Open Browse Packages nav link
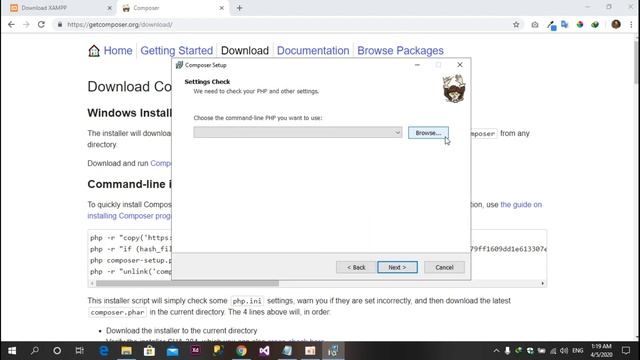Viewport: 640px width, 360px height. (400, 51)
